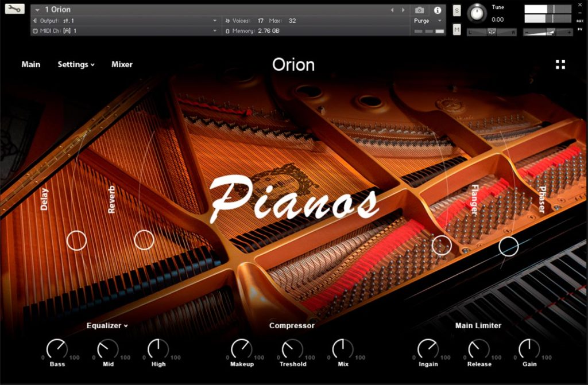Click the camera snapshot icon

pos(420,10)
